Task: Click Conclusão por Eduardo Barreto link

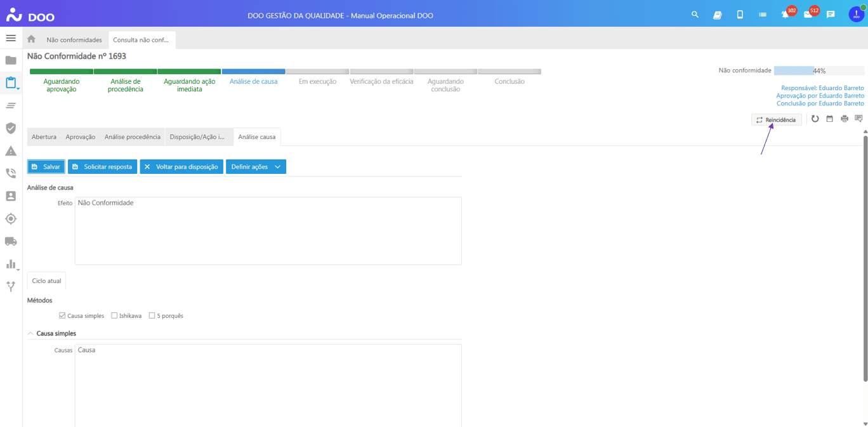Action: click(x=820, y=103)
